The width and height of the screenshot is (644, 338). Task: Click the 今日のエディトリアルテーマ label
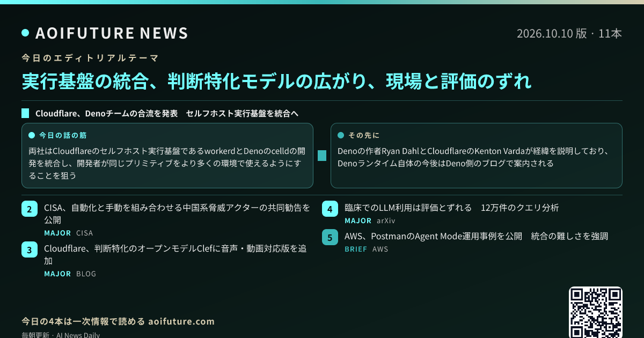[x=90, y=57]
